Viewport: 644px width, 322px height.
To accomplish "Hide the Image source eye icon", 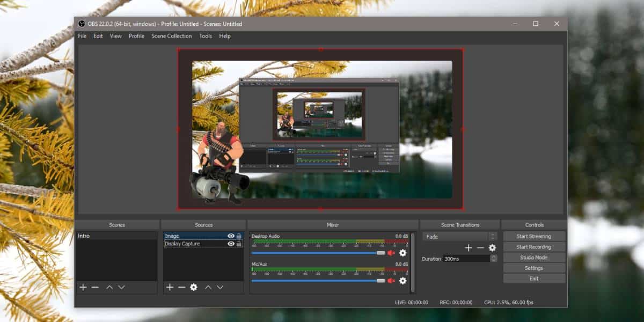I will coord(231,236).
